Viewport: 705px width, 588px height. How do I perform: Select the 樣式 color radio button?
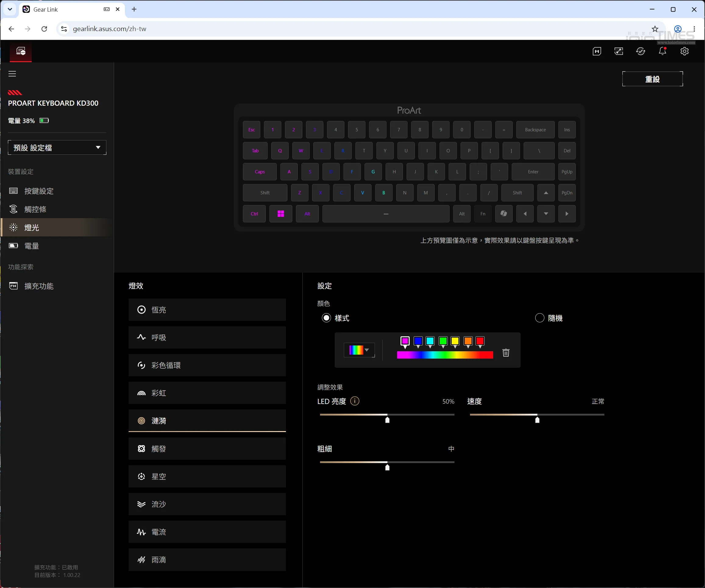(326, 318)
